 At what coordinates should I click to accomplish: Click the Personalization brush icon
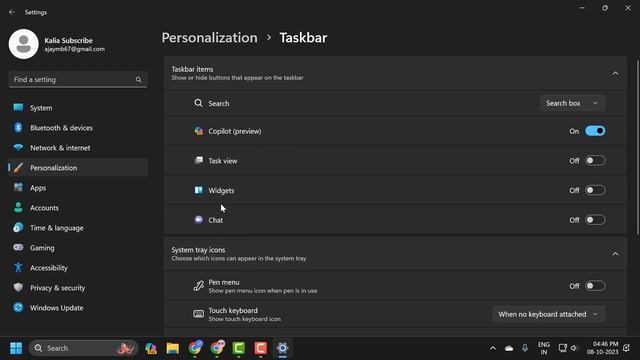coord(18,167)
